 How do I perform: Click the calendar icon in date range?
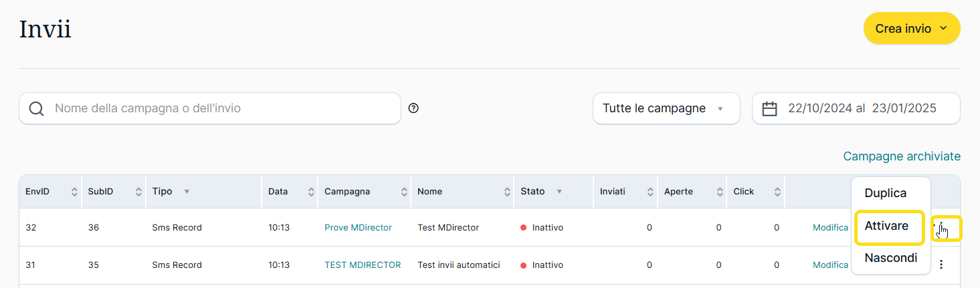click(x=770, y=109)
